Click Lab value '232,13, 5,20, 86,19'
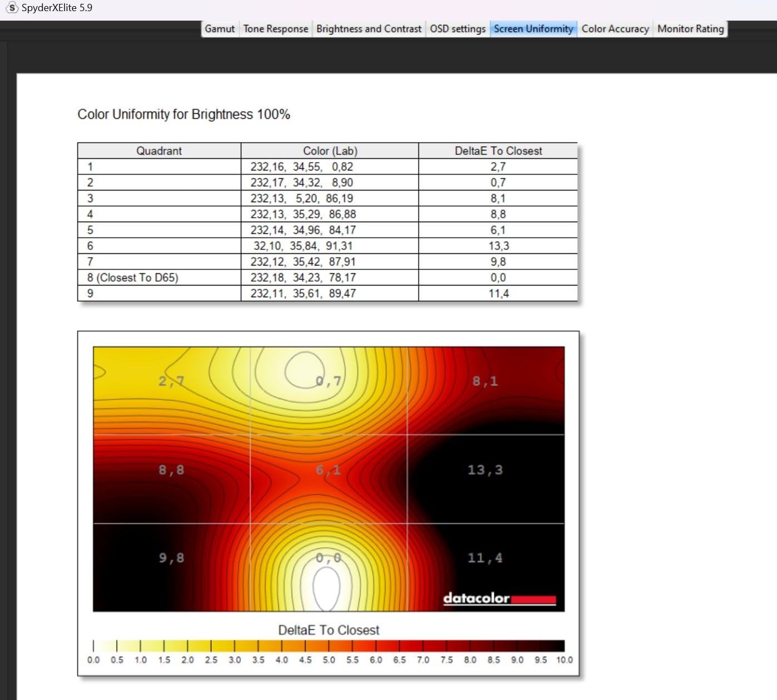 coord(302,198)
